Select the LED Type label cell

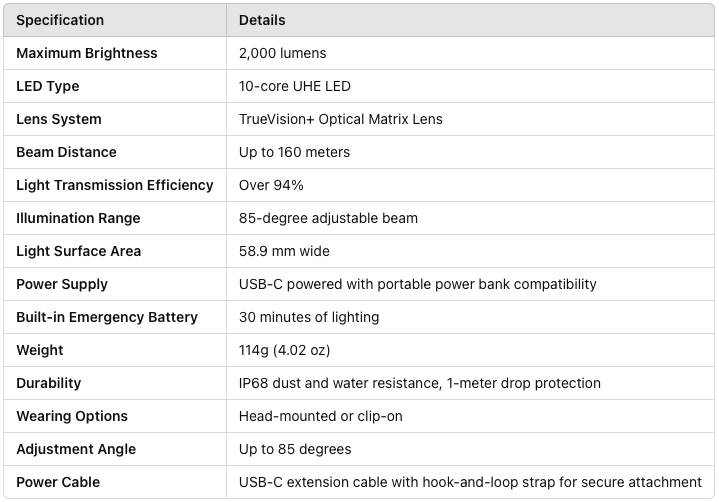[48, 86]
